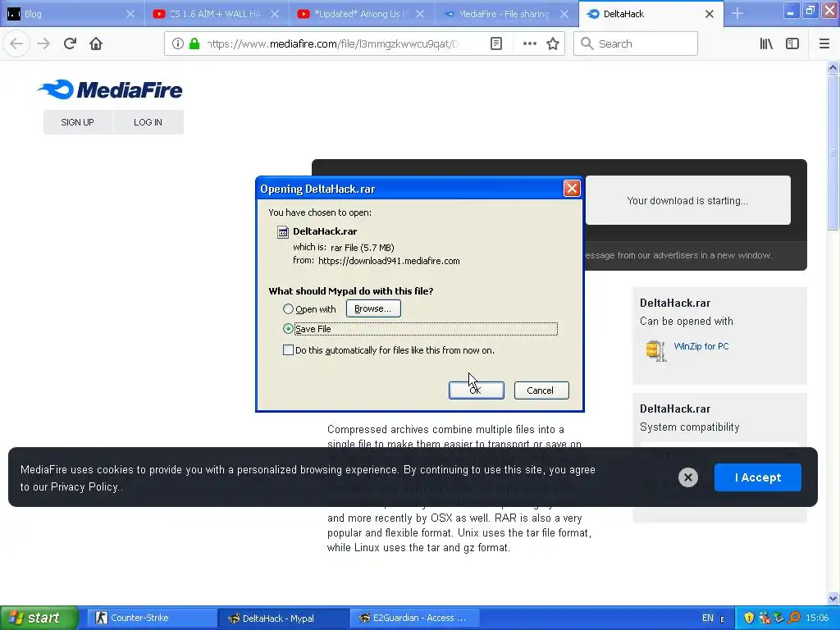Open Counter-Strike taskbar item
840x630 pixels.
152,618
